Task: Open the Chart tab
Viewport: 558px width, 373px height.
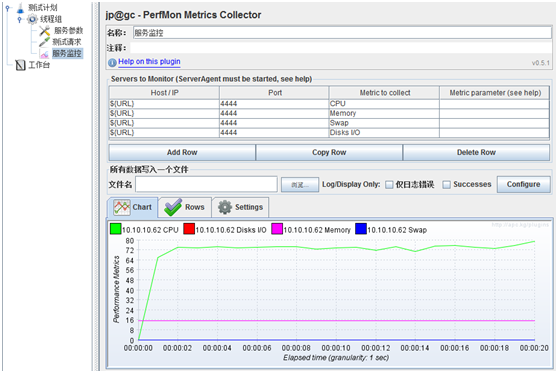Action: [x=132, y=207]
